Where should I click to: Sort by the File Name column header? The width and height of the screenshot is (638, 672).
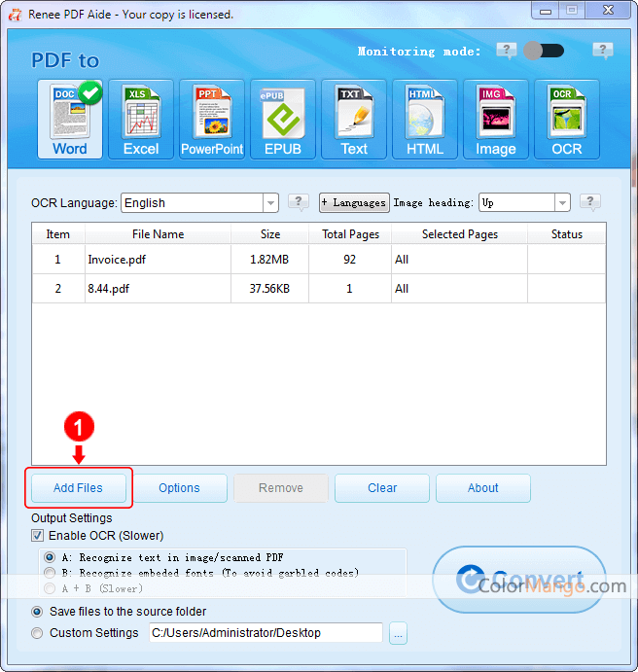click(x=159, y=234)
